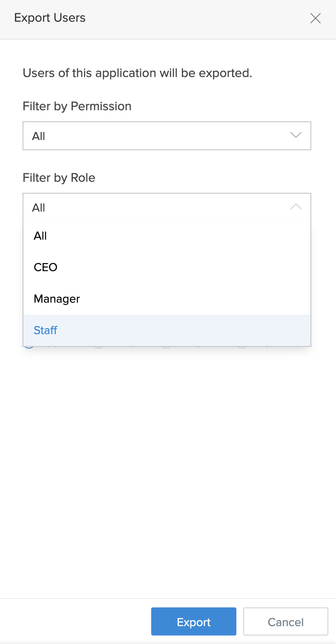This screenshot has height=644, width=336.
Task: Select the third radio button below role list
Action: click(x=166, y=348)
